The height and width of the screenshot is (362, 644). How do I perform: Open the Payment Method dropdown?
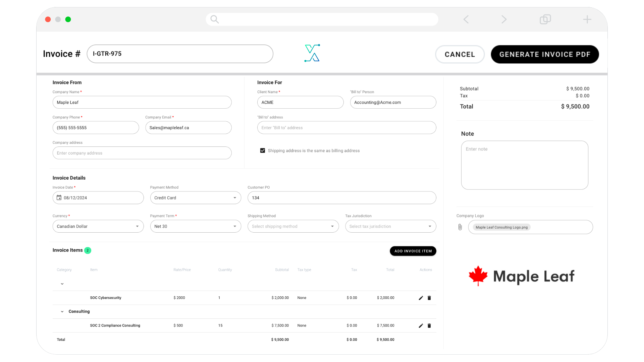(196, 198)
